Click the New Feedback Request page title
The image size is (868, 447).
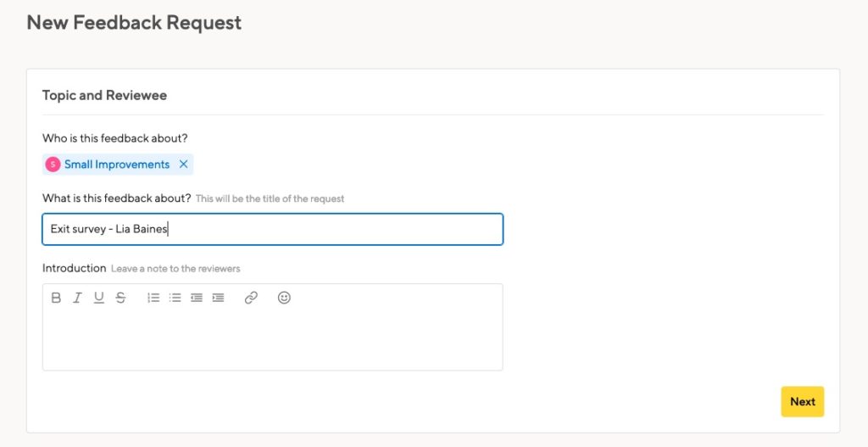pos(134,23)
